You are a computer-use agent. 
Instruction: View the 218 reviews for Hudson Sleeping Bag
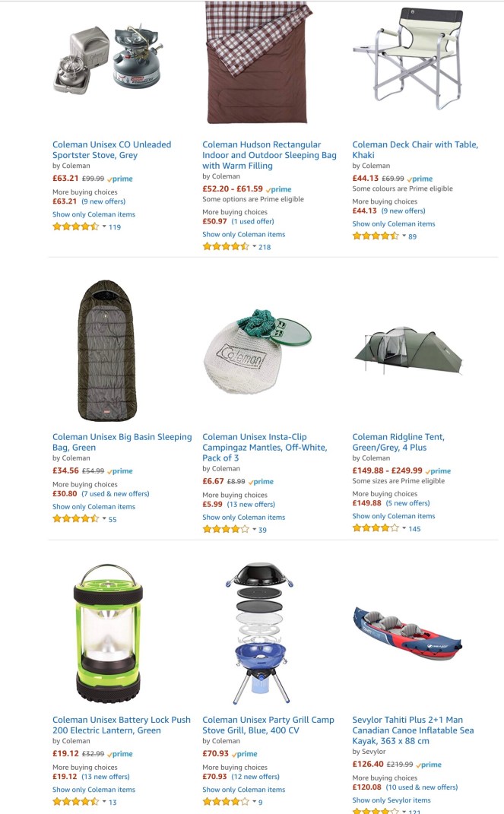click(x=265, y=247)
